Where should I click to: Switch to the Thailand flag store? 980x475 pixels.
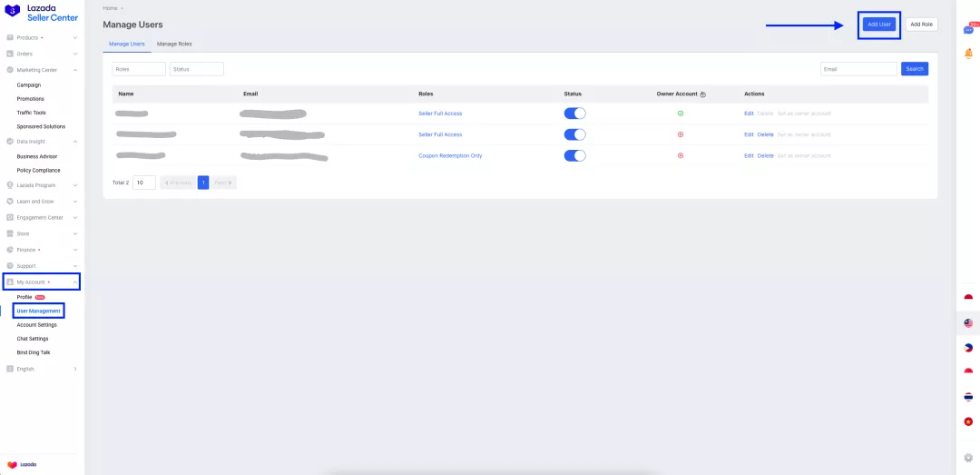click(x=969, y=397)
